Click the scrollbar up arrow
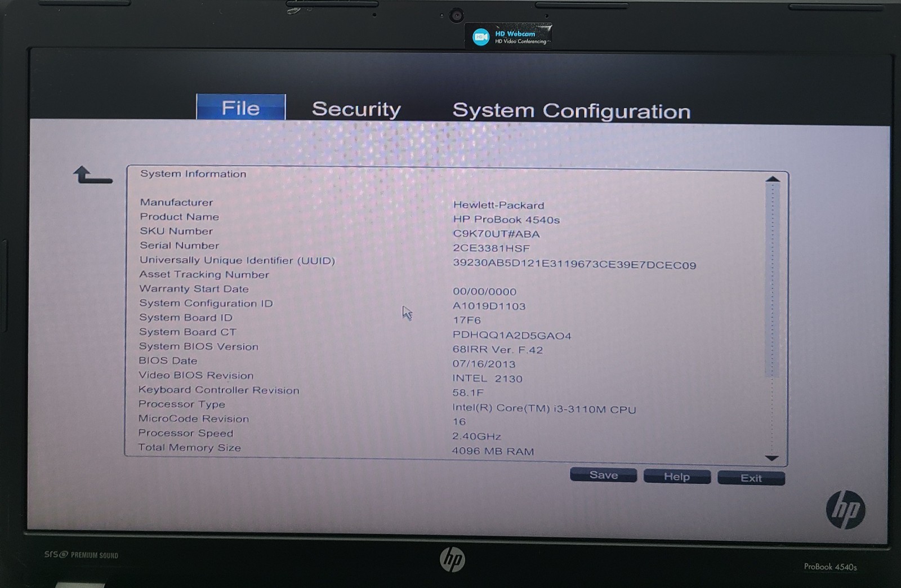This screenshot has height=588, width=901. (773, 180)
